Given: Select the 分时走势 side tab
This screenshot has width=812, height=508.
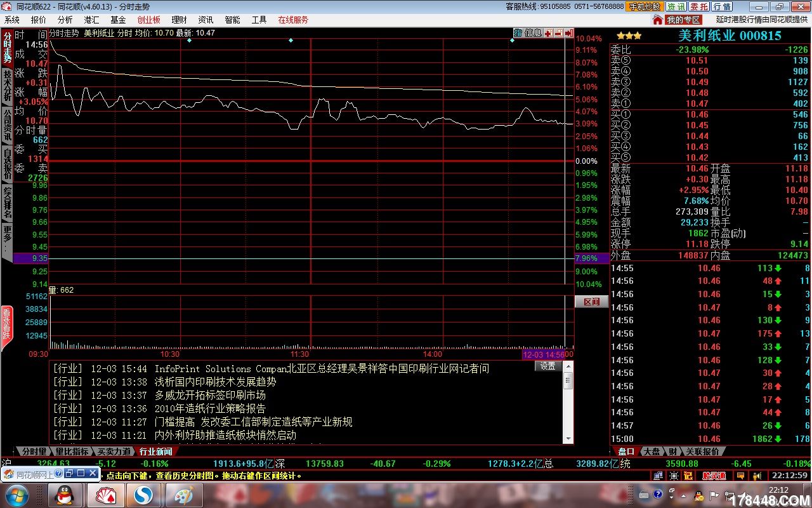Looking at the screenshot, I should pyautogui.click(x=7, y=48).
